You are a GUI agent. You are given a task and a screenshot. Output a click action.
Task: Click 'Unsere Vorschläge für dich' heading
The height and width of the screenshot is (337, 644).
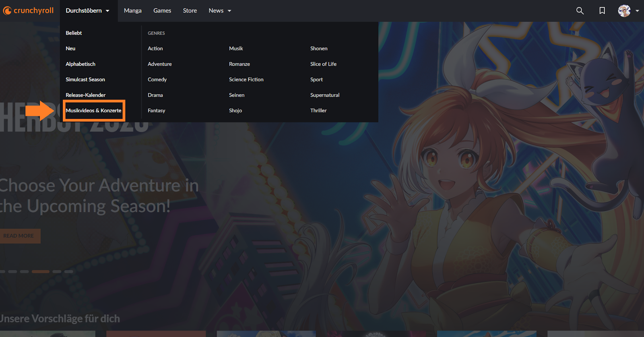pos(60,318)
